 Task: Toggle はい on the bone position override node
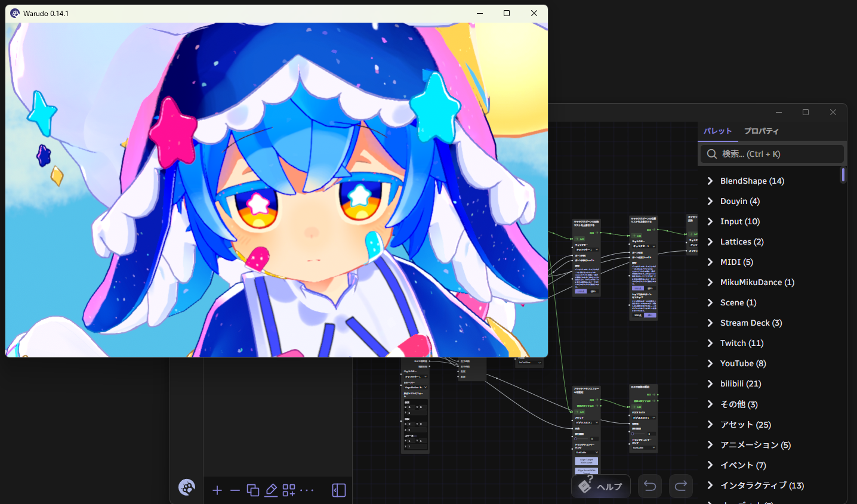(649, 288)
